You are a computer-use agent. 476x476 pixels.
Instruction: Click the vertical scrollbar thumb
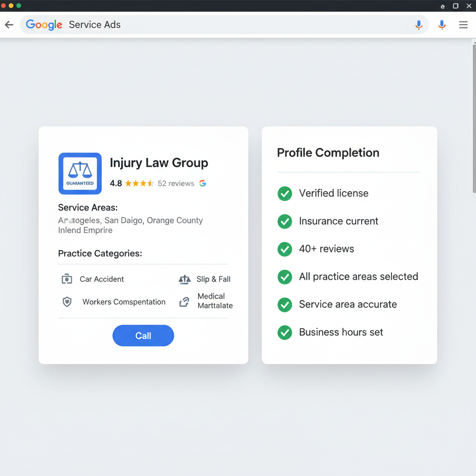click(x=474, y=119)
